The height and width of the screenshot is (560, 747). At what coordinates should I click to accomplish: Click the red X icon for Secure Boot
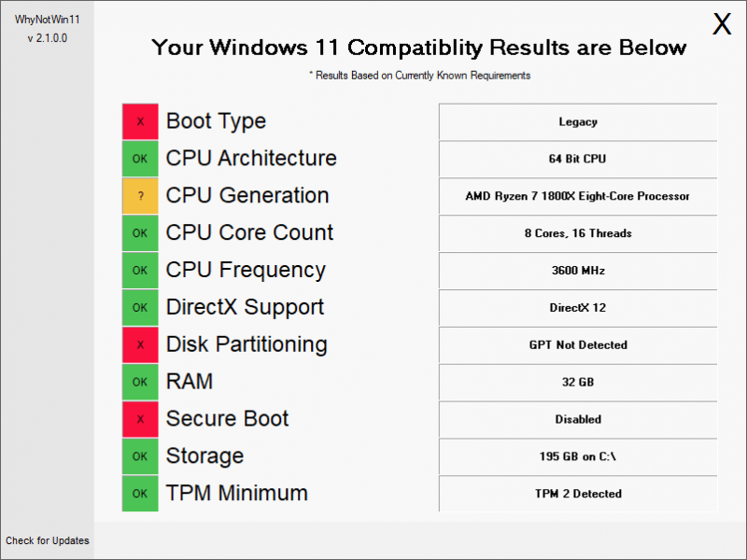pos(140,420)
